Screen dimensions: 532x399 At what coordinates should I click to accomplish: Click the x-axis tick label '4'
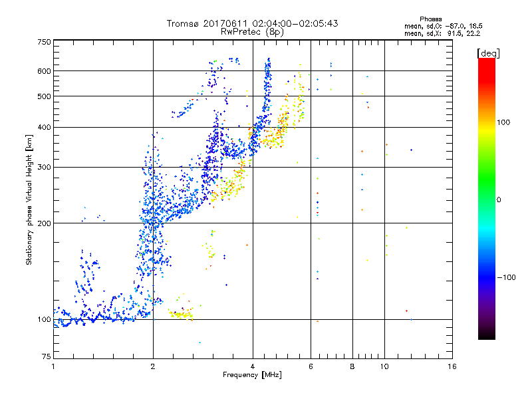click(x=253, y=366)
